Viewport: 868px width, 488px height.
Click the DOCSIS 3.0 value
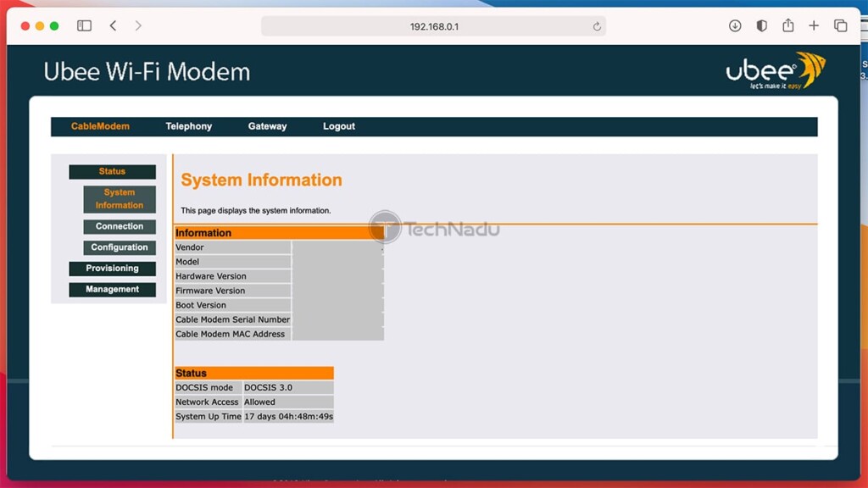pyautogui.click(x=268, y=387)
